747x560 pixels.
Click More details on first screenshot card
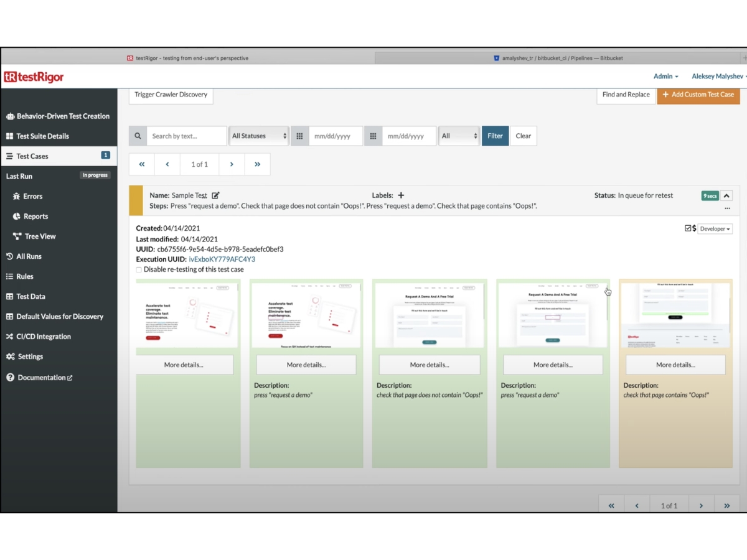(x=184, y=365)
